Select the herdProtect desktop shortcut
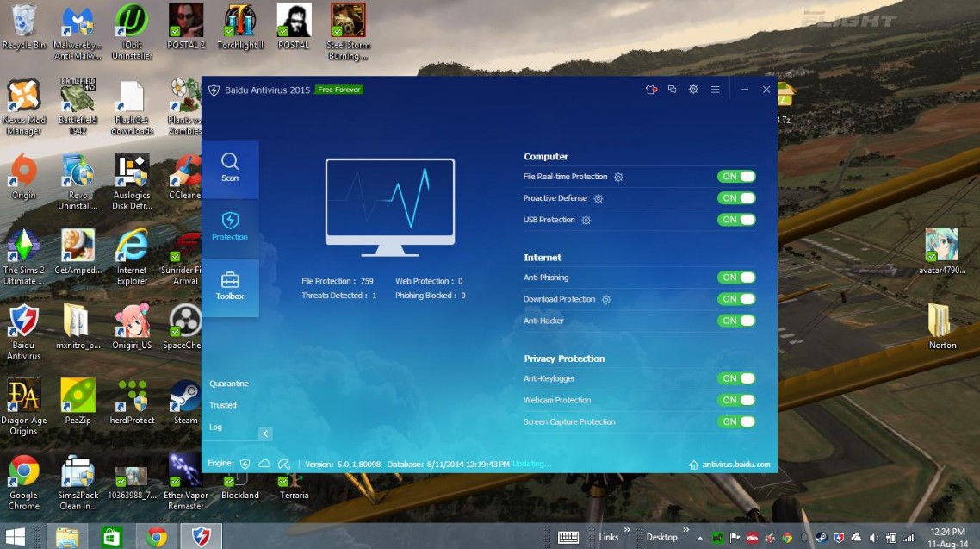 click(132, 402)
